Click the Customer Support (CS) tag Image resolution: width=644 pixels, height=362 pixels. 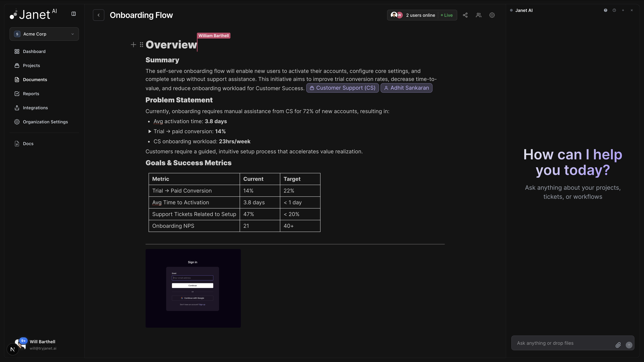click(x=342, y=88)
